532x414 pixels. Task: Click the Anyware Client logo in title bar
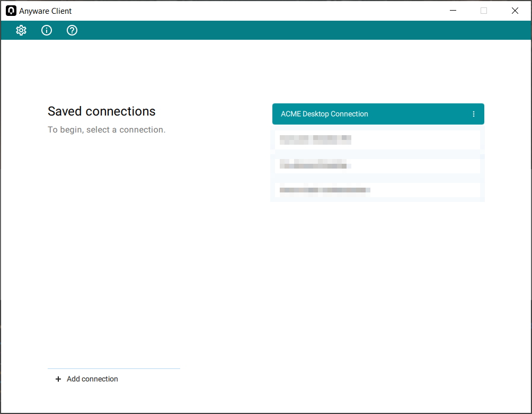pos(11,11)
